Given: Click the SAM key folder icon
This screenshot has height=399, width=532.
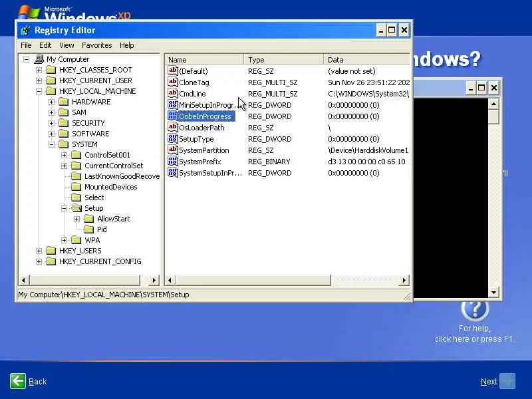Looking at the screenshot, I should [x=63, y=112].
